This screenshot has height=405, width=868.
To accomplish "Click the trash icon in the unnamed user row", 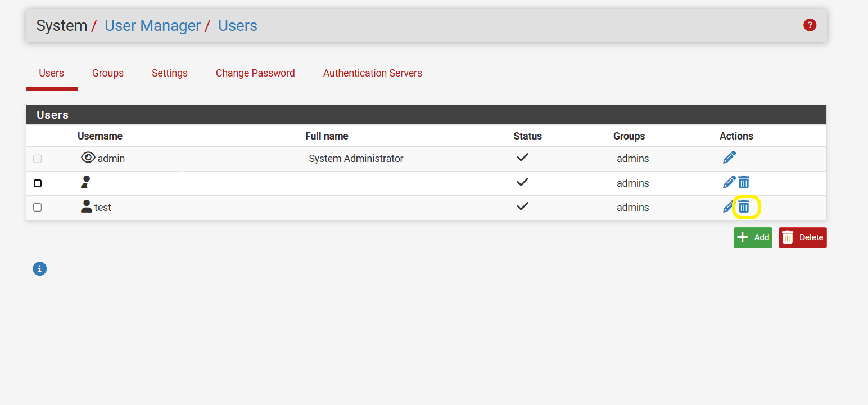I will click(x=744, y=182).
